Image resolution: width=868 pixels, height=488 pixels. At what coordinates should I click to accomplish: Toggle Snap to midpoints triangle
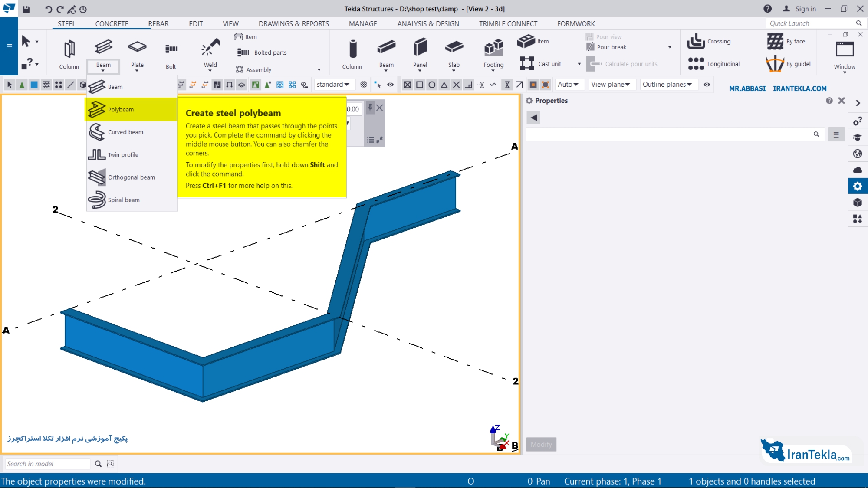point(444,85)
